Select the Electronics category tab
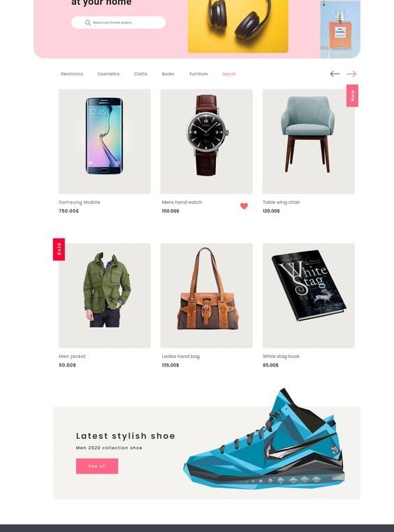Screen dimensions: 394x532 pyautogui.click(x=72, y=74)
